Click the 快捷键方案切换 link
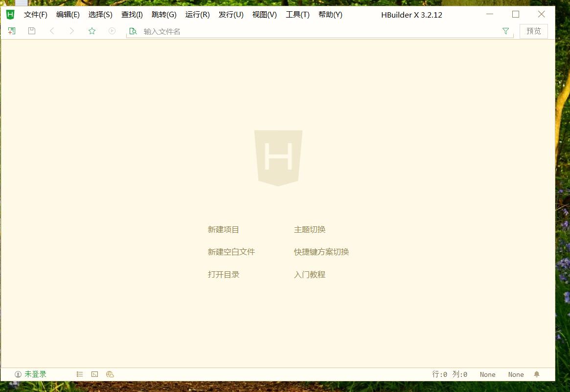Image resolution: width=570 pixels, height=392 pixels. click(x=321, y=252)
